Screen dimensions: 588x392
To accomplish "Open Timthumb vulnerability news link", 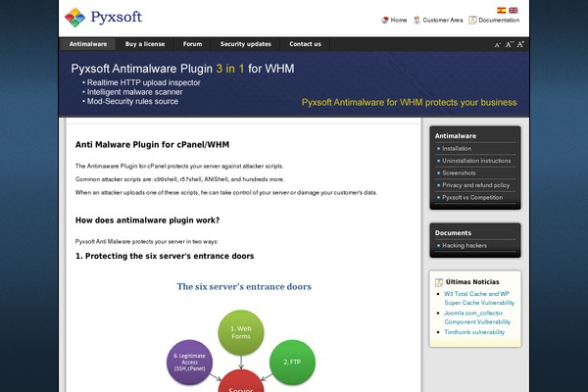I will [474, 332].
